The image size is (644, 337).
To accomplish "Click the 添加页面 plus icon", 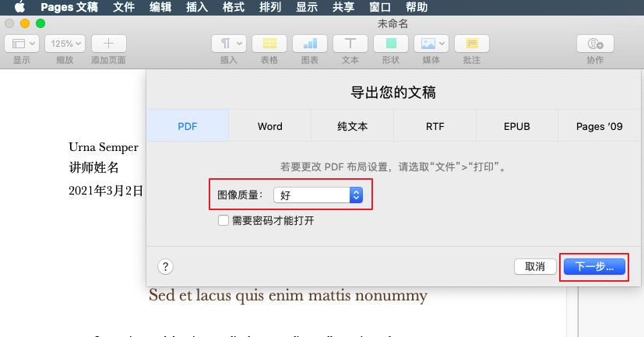I will click(x=108, y=44).
